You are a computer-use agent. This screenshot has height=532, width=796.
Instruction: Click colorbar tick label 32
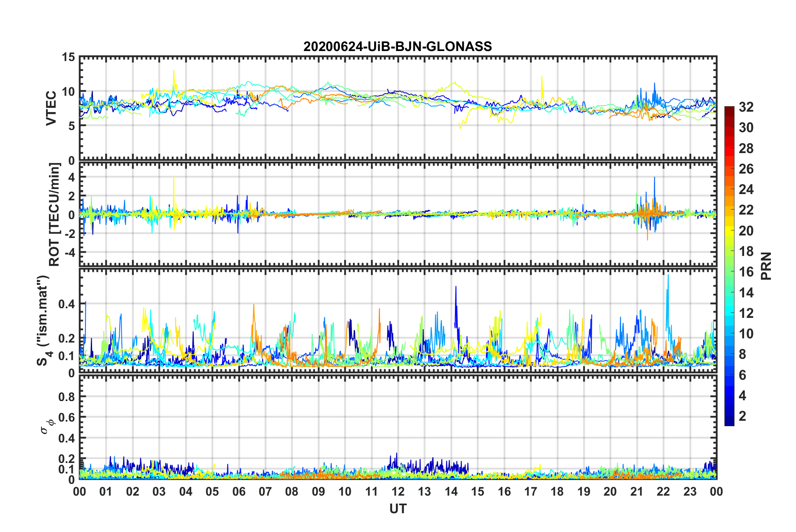746,107
